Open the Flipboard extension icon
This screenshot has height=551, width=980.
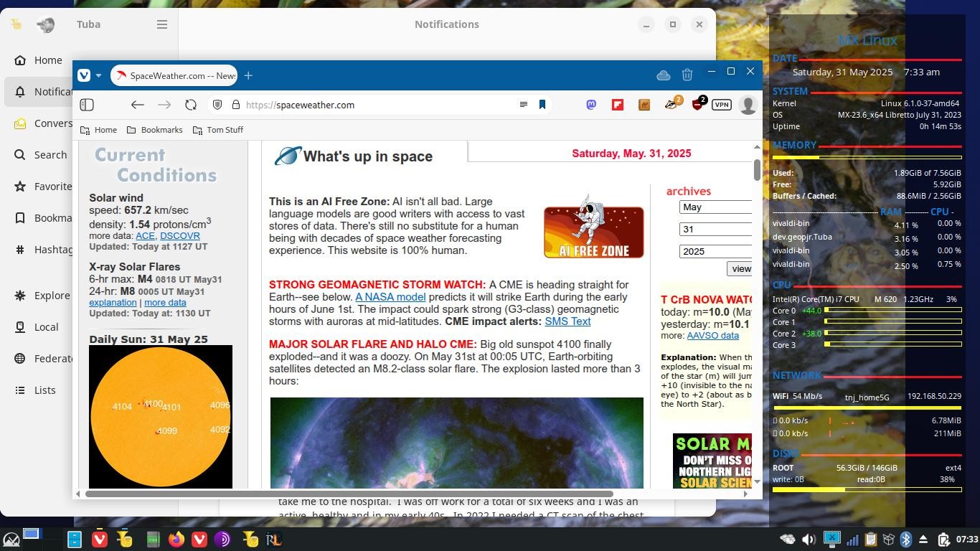[618, 105]
